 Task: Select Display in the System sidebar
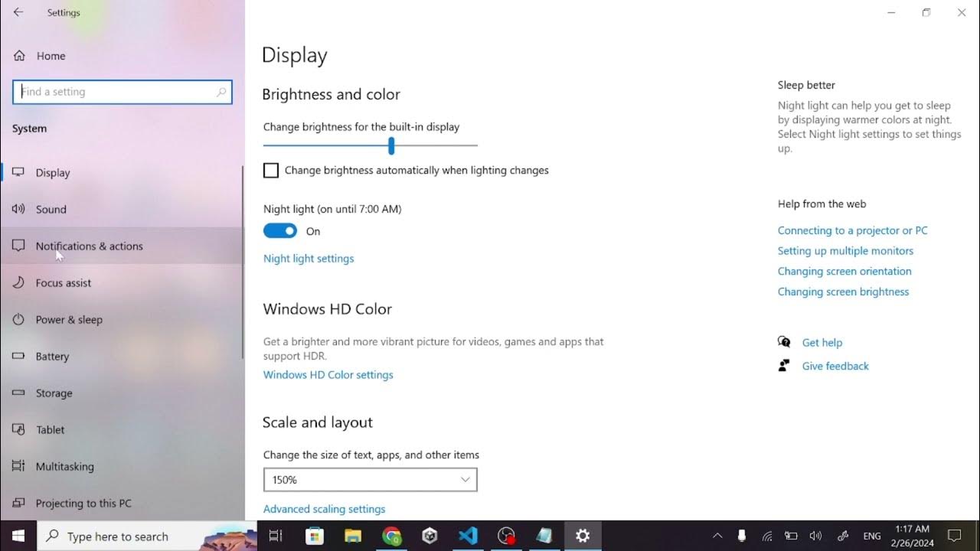(122, 172)
